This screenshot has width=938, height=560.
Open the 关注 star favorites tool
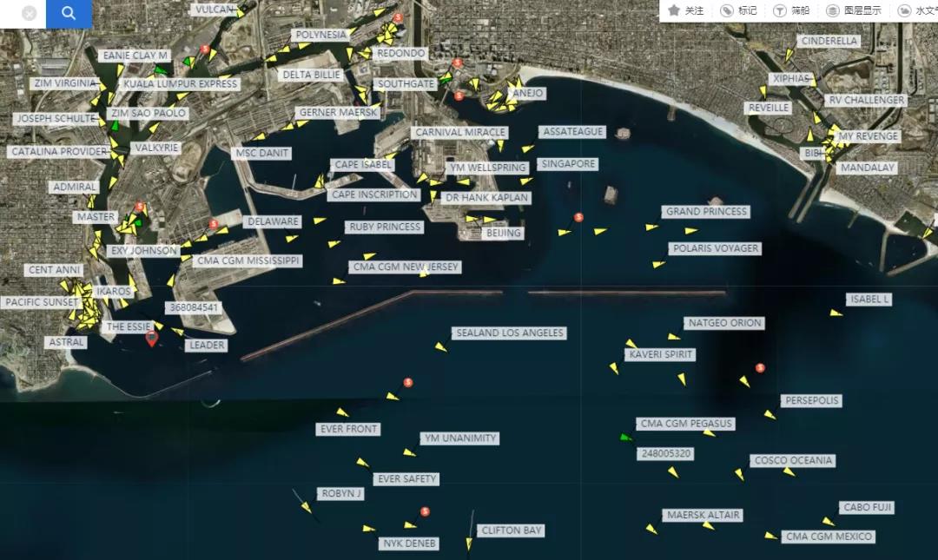tap(686, 10)
